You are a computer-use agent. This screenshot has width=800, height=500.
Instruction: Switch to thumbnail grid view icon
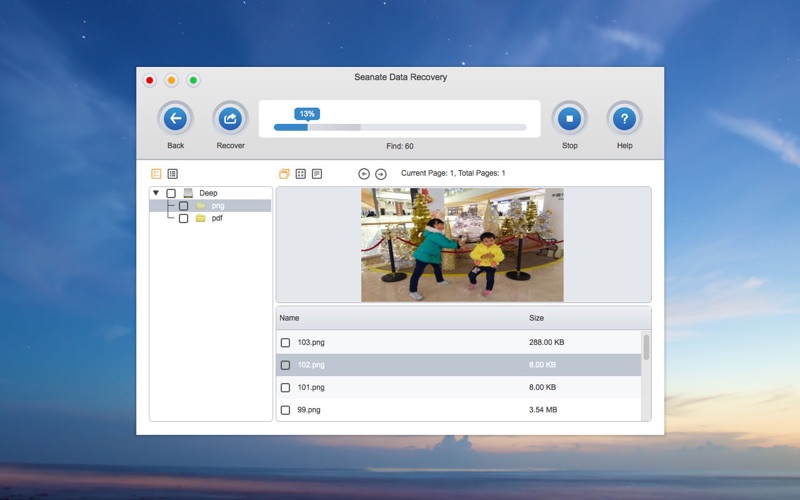[x=301, y=174]
